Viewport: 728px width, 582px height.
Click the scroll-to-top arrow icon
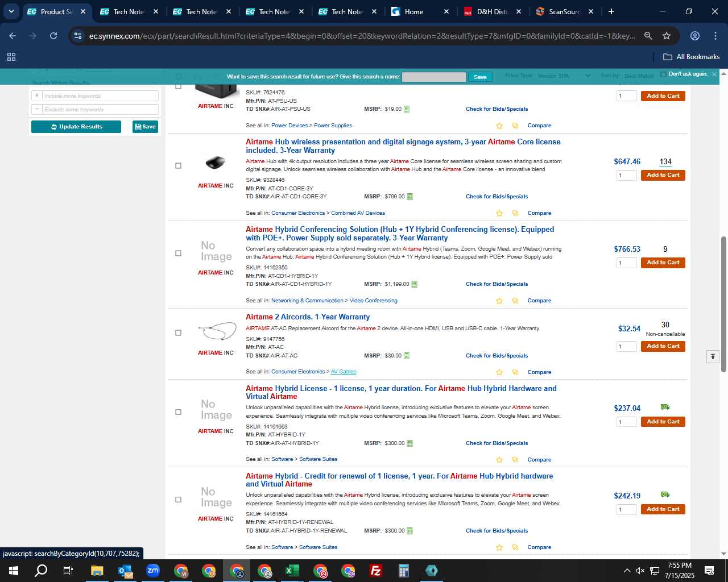[713, 356]
